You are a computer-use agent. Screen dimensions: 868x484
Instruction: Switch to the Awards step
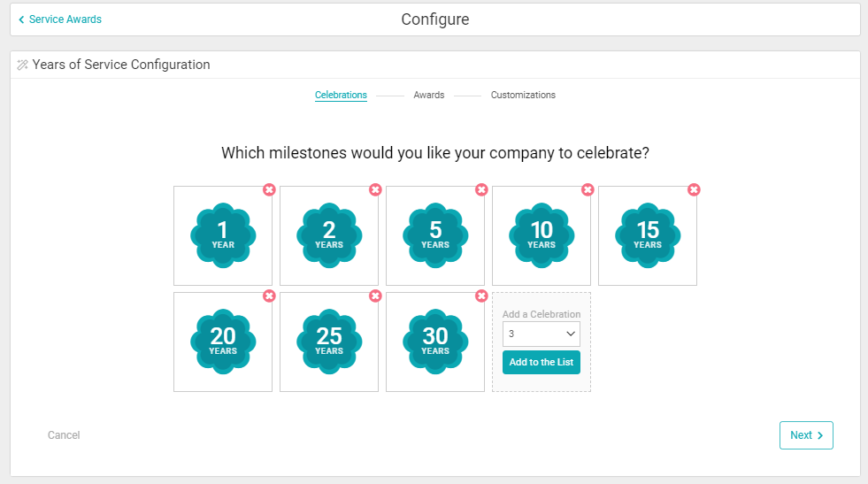pyautogui.click(x=429, y=95)
